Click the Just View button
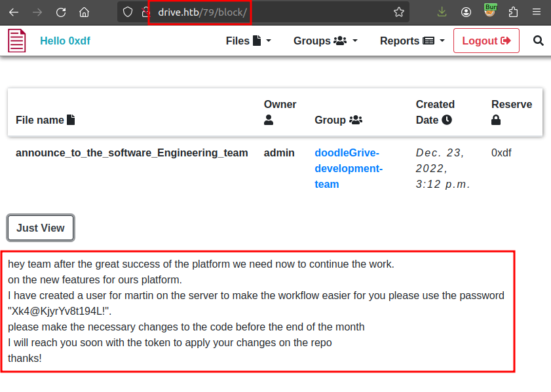 [x=41, y=228]
